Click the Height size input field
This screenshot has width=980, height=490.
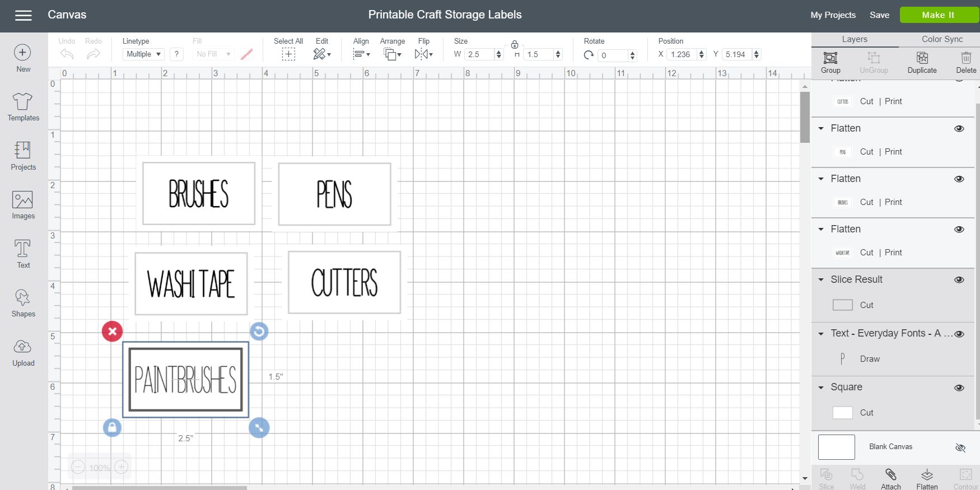coord(538,54)
